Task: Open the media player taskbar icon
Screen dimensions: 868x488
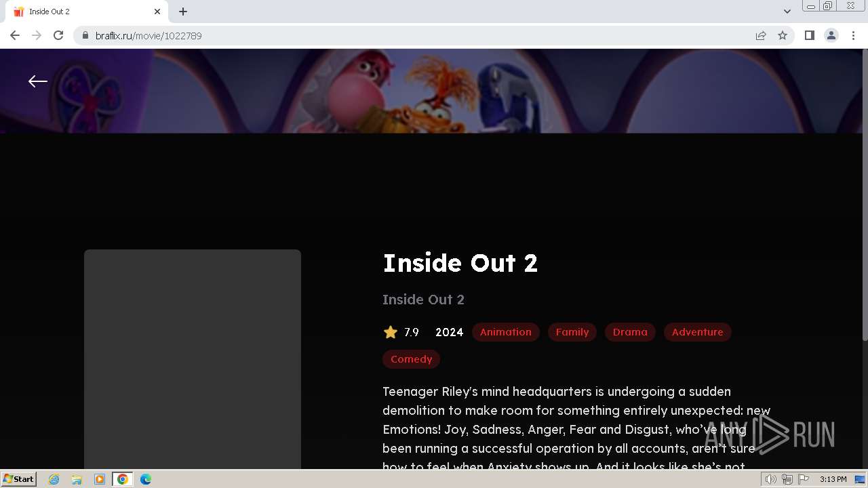Action: click(100, 479)
